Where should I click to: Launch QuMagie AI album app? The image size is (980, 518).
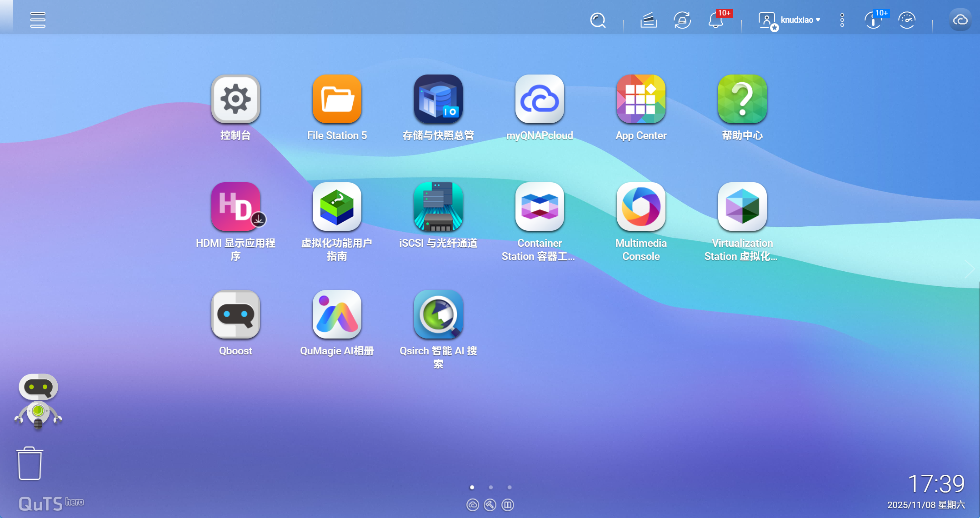(x=336, y=315)
